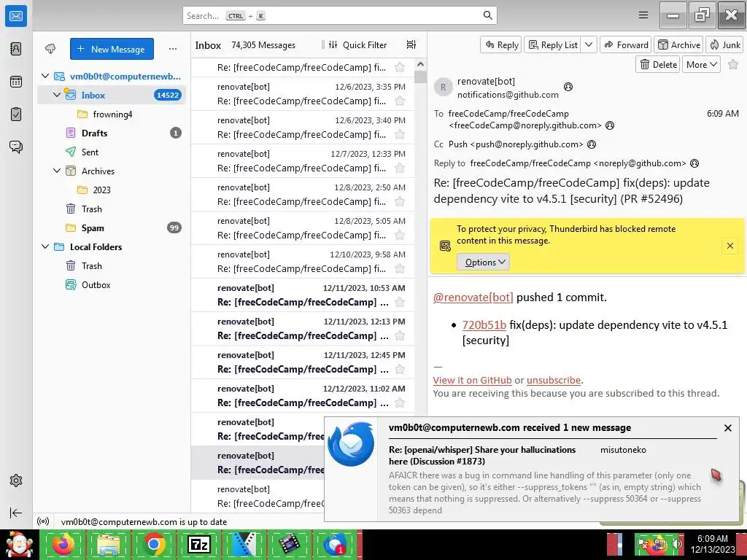Open the Tasks space
The image size is (747, 560).
(16, 114)
